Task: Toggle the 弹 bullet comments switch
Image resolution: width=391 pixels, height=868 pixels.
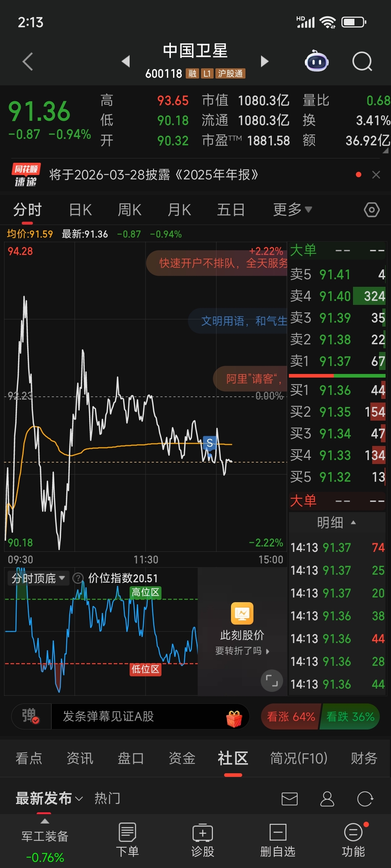Action: pyautogui.click(x=31, y=716)
